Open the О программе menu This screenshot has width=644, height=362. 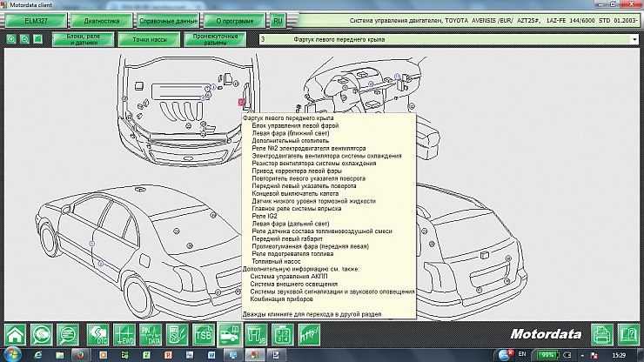(234, 21)
